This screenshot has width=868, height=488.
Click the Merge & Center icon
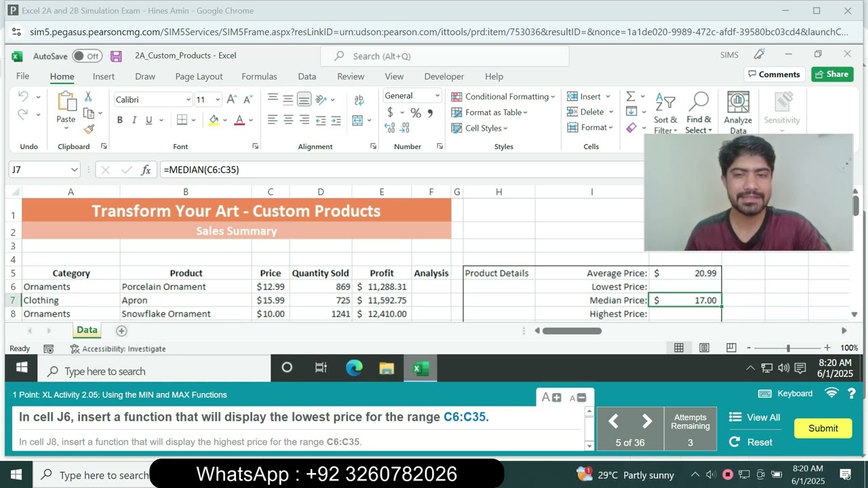pyautogui.click(x=357, y=121)
